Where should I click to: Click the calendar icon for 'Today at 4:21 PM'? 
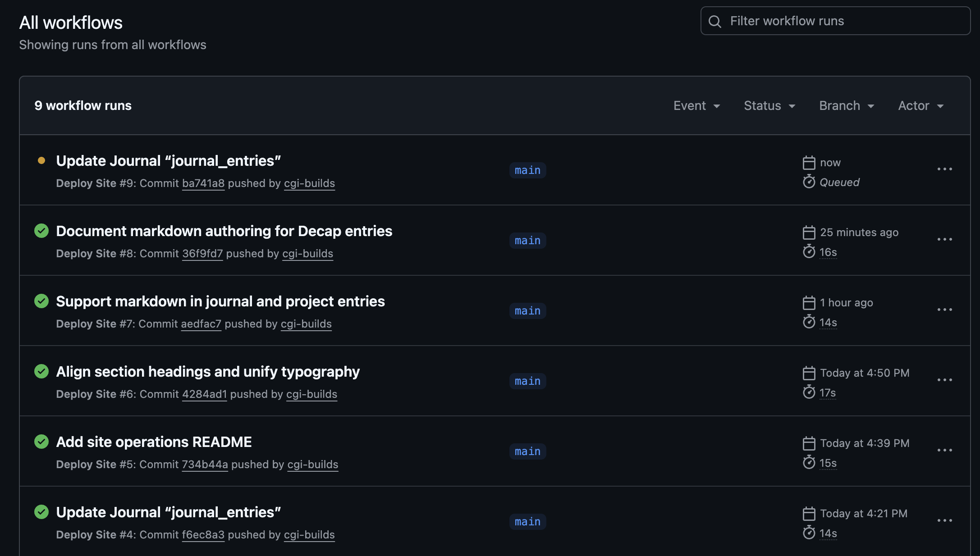(x=810, y=513)
